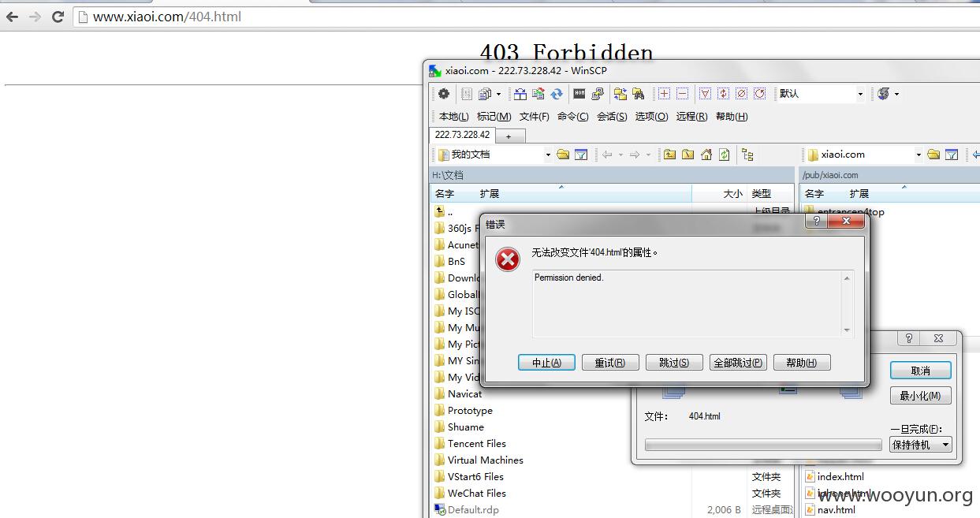
Task: Click the 最小化(M) minimize button
Action: pos(921,396)
